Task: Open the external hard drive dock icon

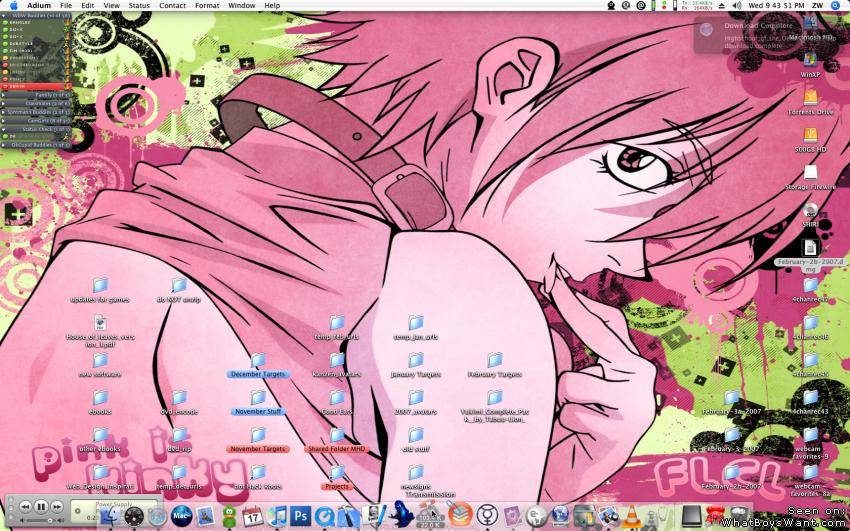Action: pyautogui.click(x=692, y=516)
